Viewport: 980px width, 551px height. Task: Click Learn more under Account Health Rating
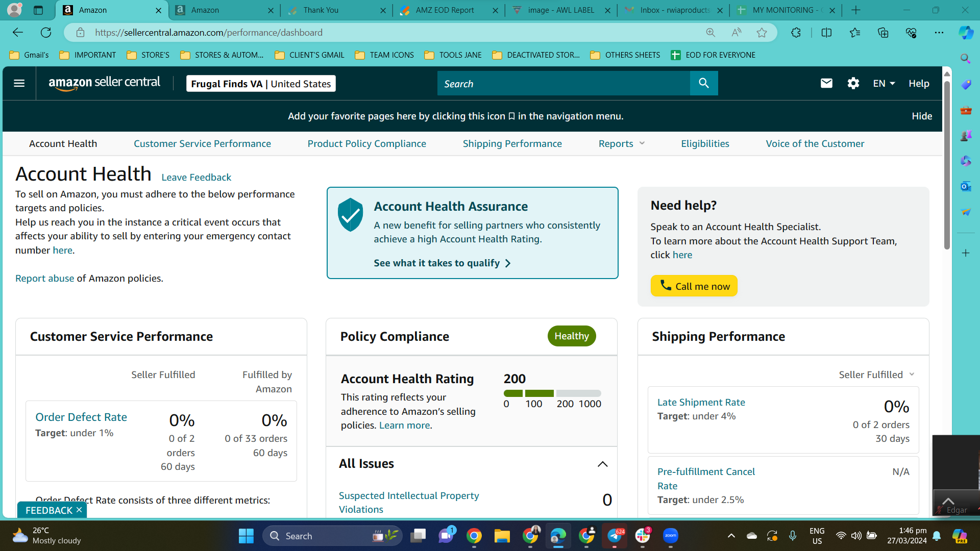[x=405, y=425]
